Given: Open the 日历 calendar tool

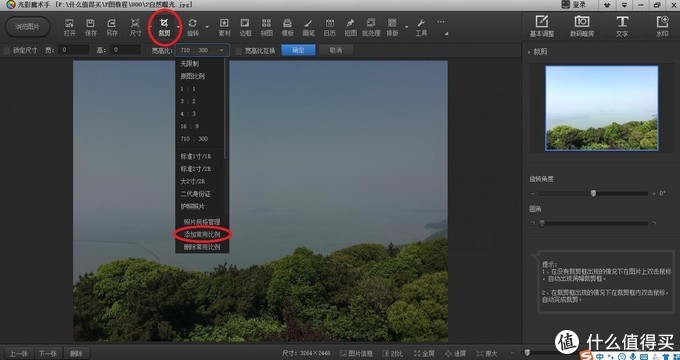Looking at the screenshot, I should [330, 27].
